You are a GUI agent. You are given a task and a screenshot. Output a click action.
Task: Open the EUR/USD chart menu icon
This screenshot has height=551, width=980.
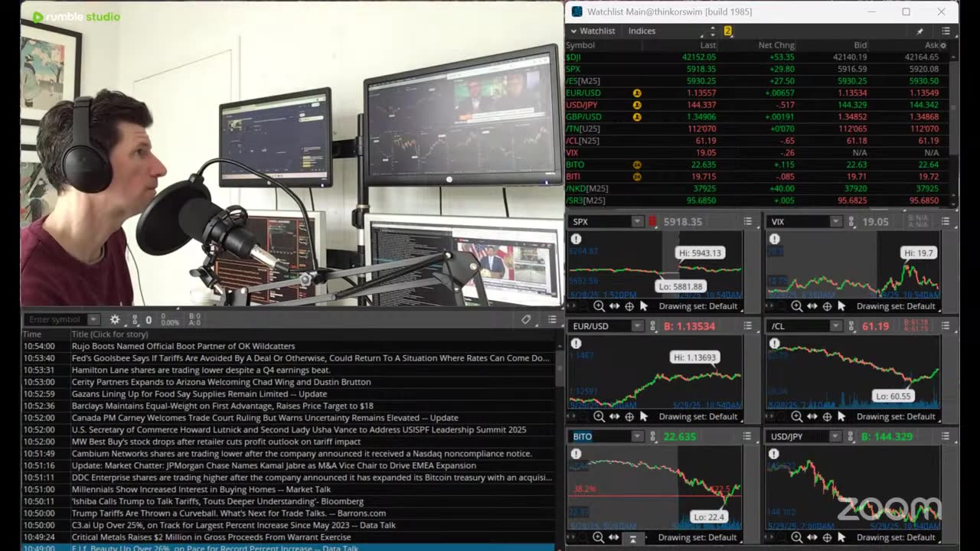(748, 326)
